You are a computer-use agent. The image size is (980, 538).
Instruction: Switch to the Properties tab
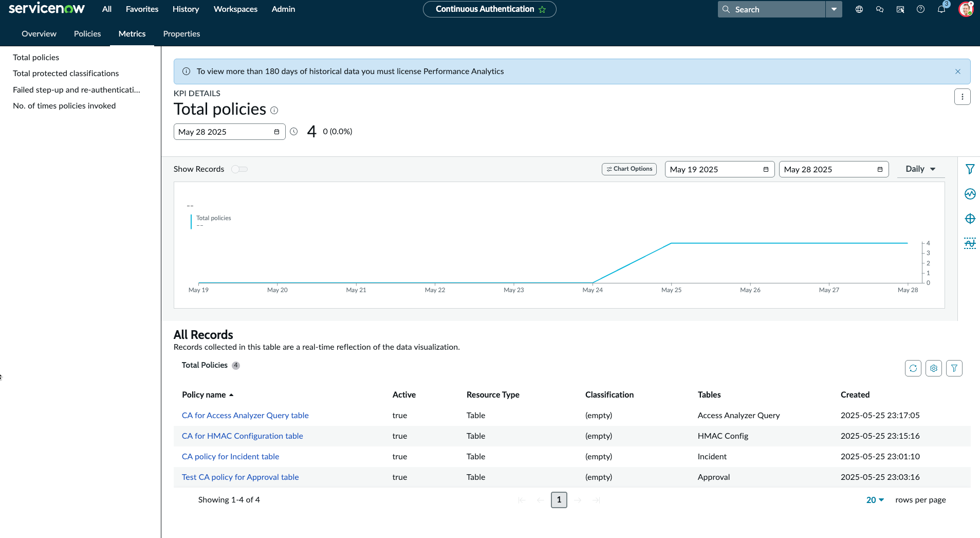click(x=181, y=33)
